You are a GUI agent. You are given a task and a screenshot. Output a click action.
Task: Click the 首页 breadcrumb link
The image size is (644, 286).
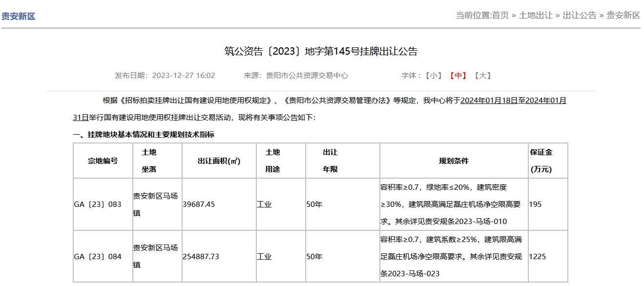(x=500, y=15)
